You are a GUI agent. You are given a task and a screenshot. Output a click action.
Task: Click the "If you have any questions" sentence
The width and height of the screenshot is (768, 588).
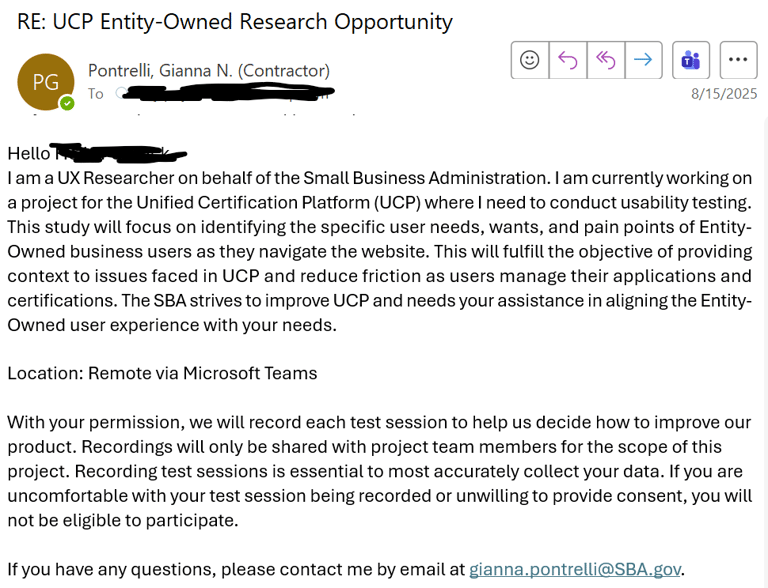coord(237,569)
